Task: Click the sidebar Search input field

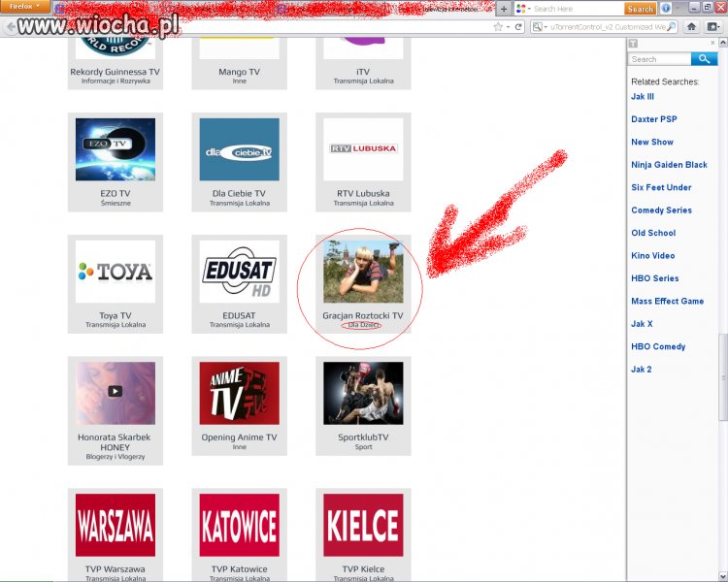Action: click(x=660, y=59)
